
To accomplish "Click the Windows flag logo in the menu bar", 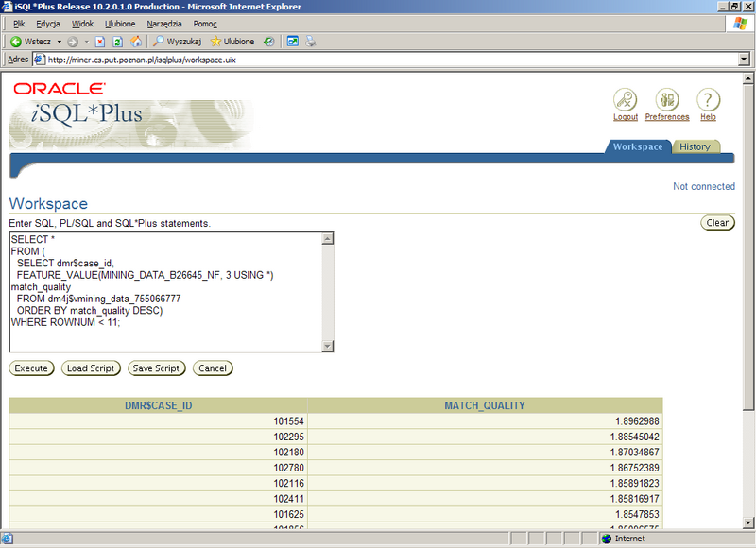I will pos(740,24).
